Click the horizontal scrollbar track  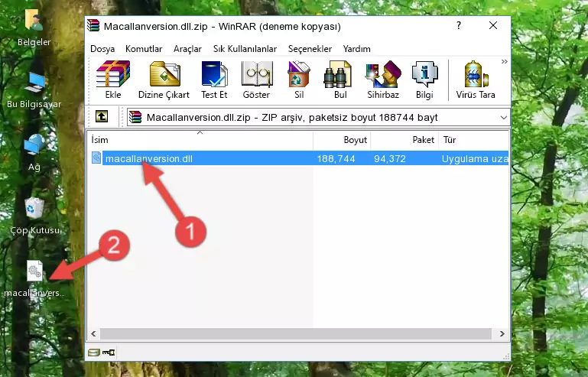click(x=295, y=333)
